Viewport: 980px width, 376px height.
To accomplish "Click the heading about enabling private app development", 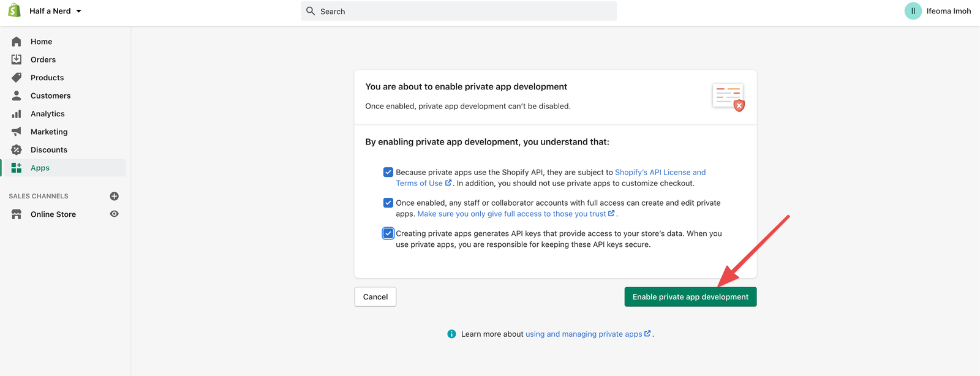I will click(466, 87).
